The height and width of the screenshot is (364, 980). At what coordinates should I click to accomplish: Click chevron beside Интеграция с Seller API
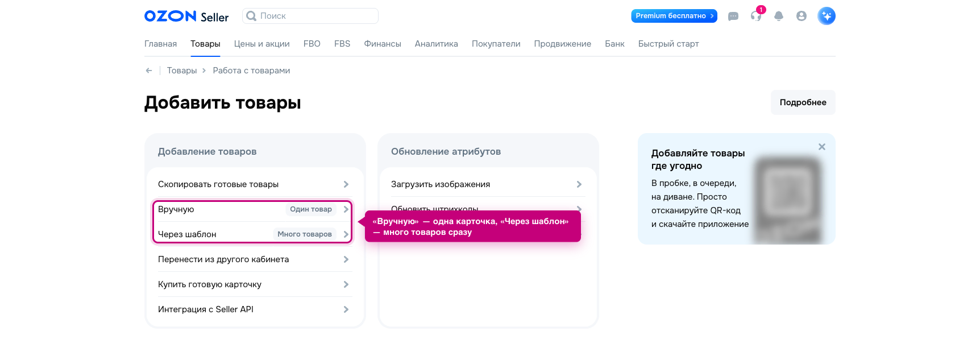click(x=346, y=309)
